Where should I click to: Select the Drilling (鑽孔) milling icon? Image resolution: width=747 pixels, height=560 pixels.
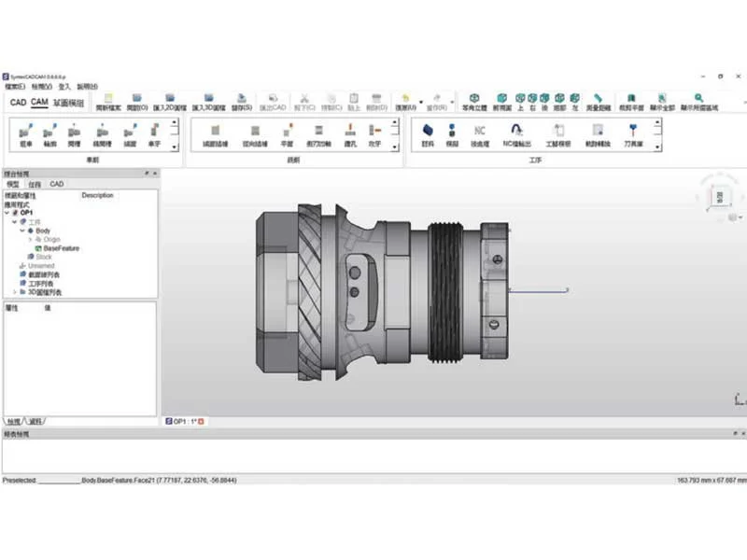pos(350,130)
